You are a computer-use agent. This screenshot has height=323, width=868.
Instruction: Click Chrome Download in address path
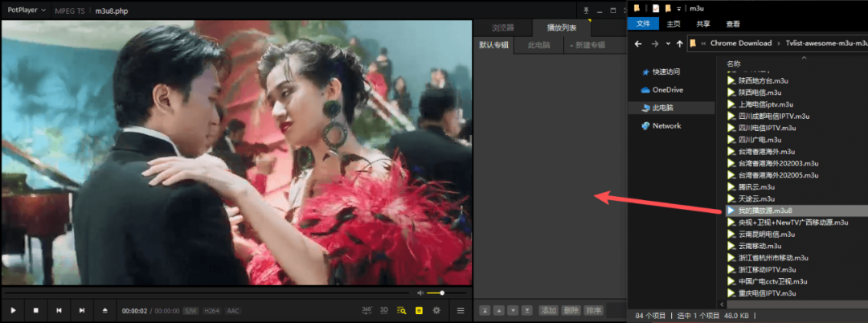coord(741,43)
